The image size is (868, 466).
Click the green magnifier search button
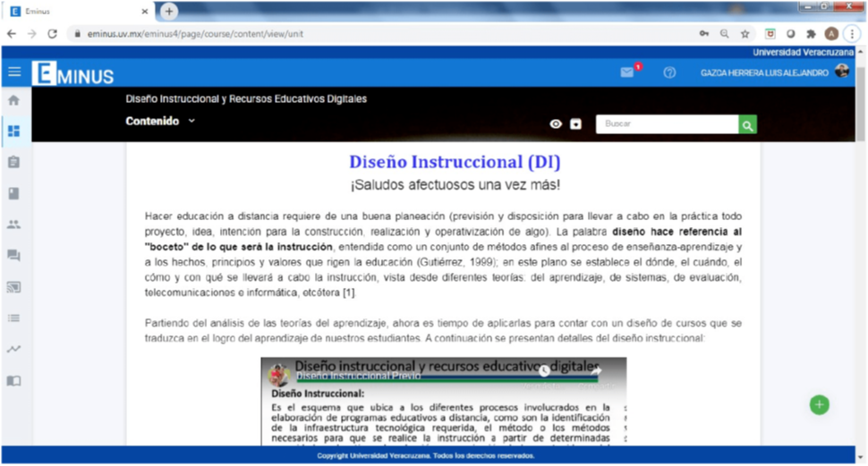pos(748,124)
